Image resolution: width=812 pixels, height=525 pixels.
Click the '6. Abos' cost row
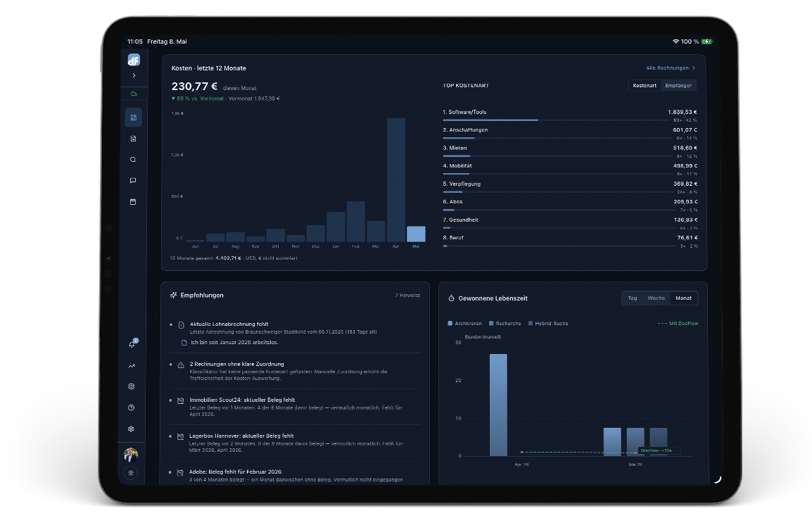[570, 205]
